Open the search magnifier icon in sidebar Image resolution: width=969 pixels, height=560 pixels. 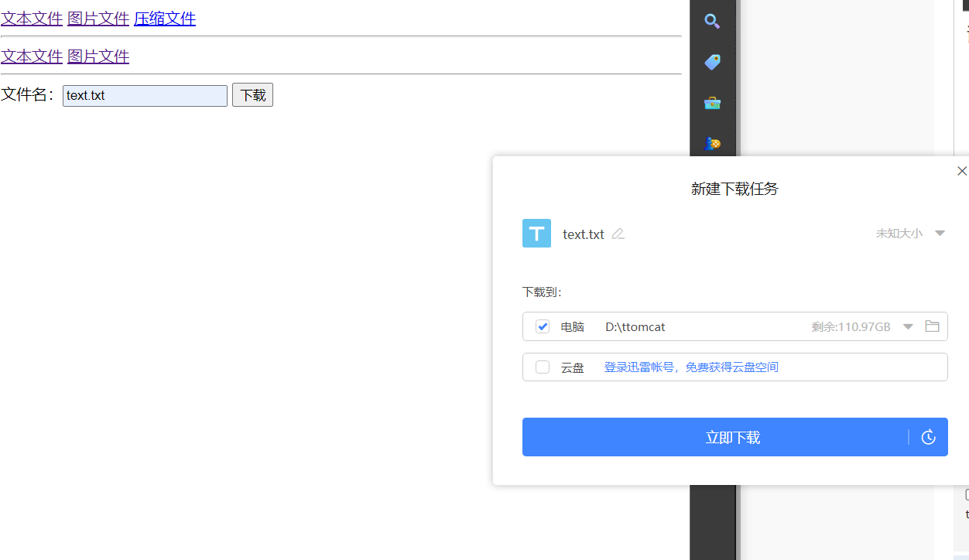[712, 21]
